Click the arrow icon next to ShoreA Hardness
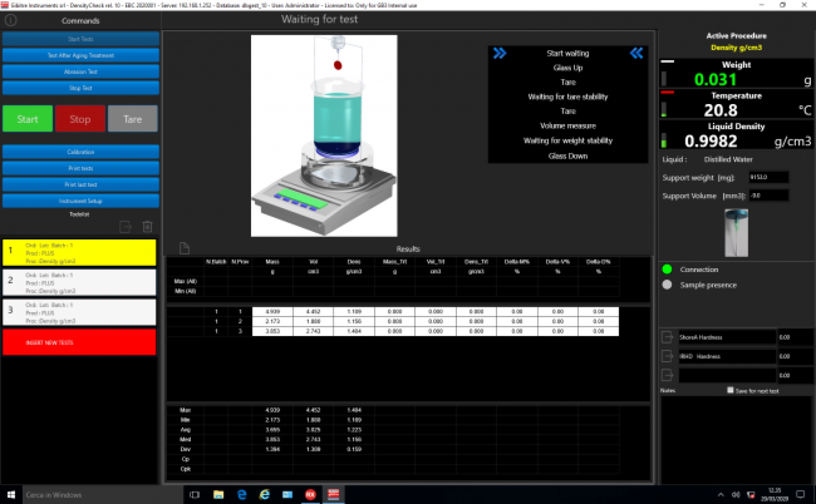 (x=667, y=337)
